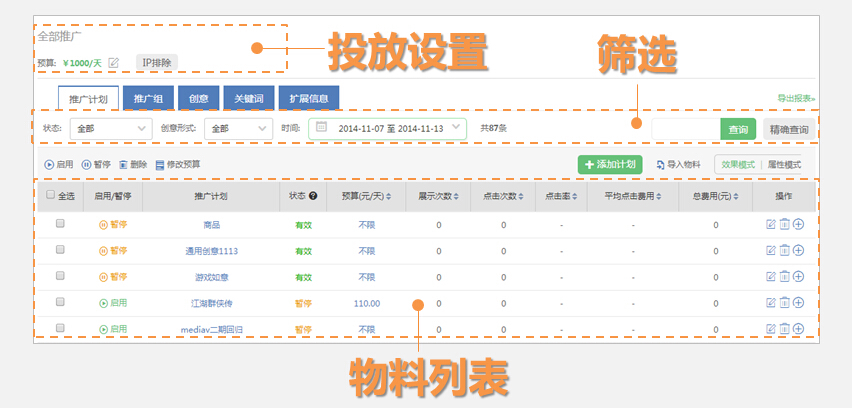Check the 全选 select-all checkbox
Image resolution: width=852 pixels, height=408 pixels.
click(51, 196)
